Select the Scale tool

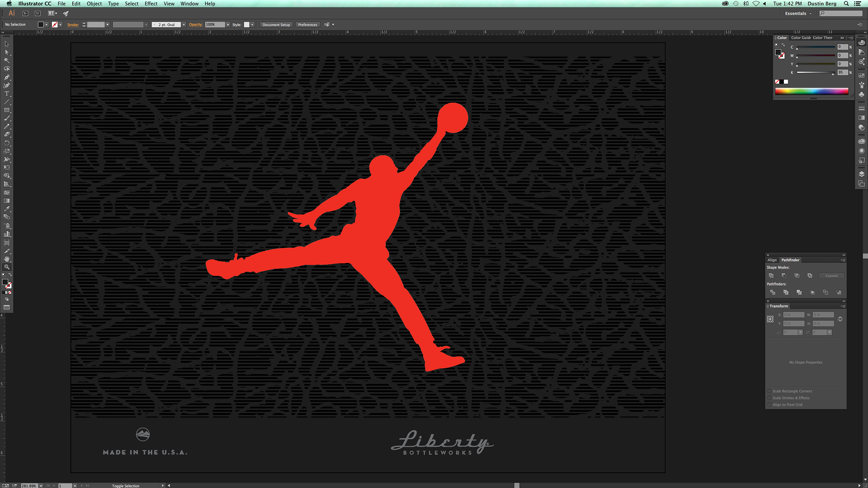point(7,151)
